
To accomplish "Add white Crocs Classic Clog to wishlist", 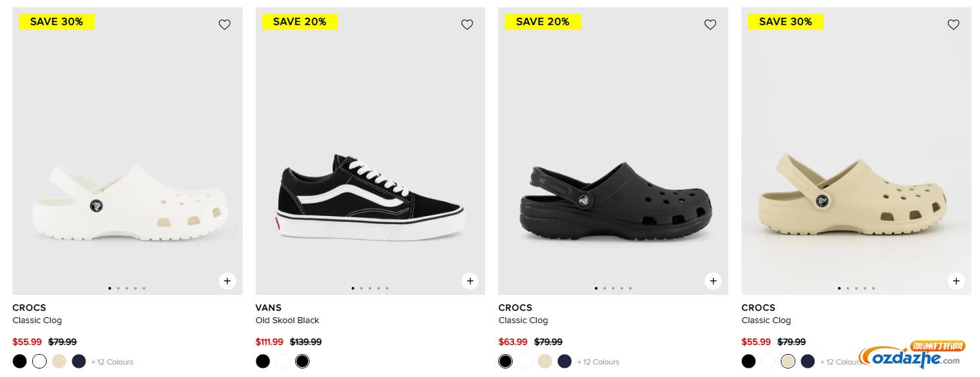I will (225, 24).
